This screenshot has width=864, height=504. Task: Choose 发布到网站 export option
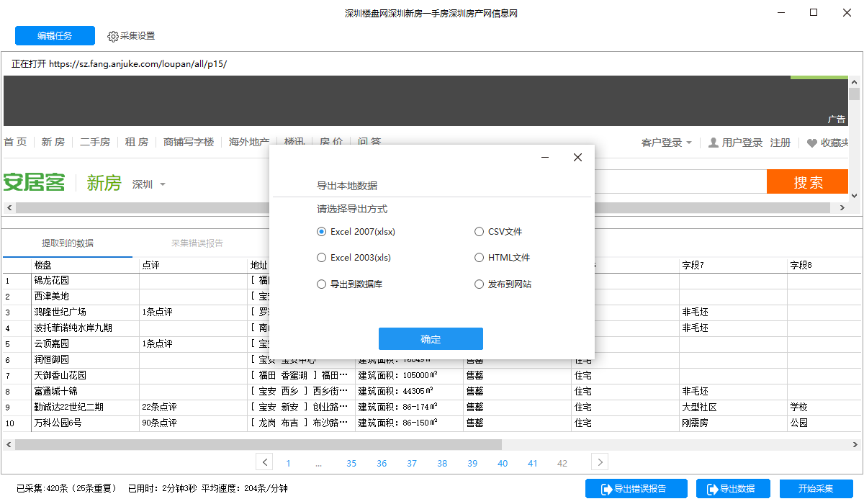[503, 284]
